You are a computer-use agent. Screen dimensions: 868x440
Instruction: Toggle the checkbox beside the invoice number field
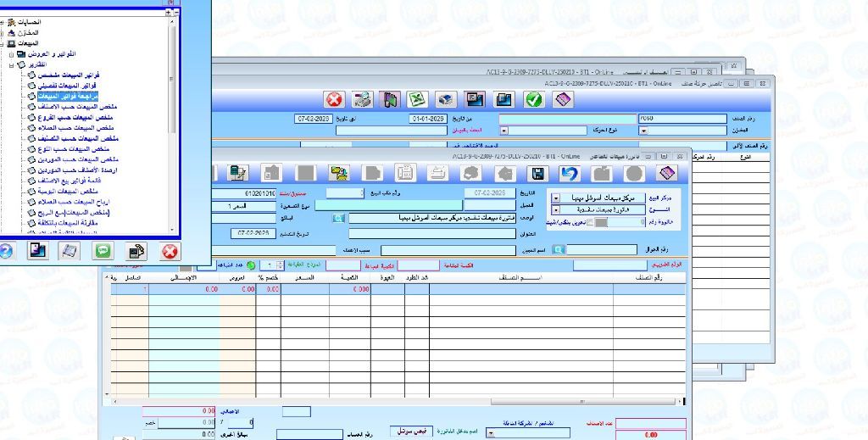coord(590,222)
